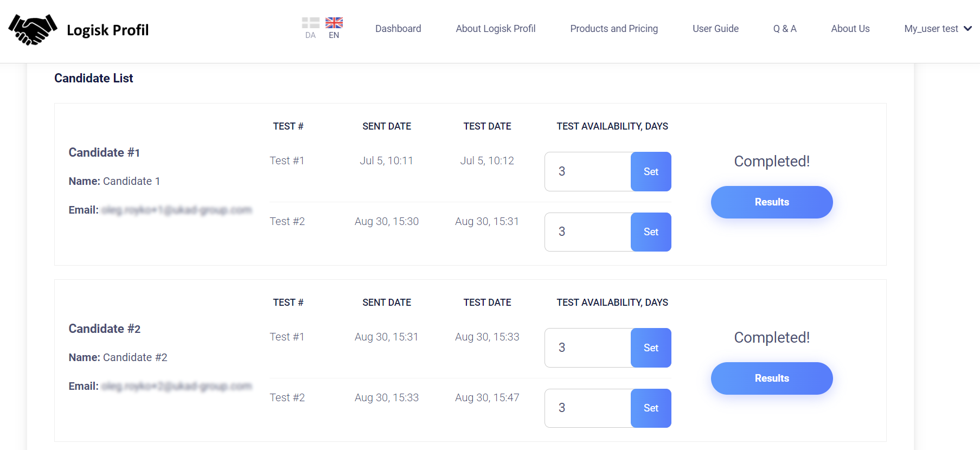Open the User Guide link
Screen dimensions: 980x450
[x=715, y=29]
